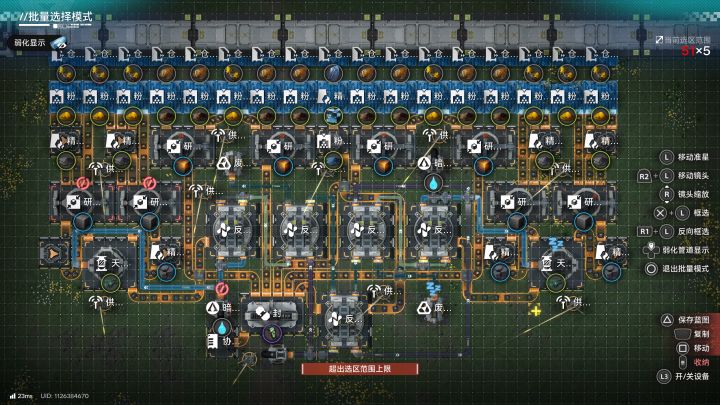Select the 精 unit in the blue 粉 row
This screenshot has height=405, width=720.
[x=332, y=97]
